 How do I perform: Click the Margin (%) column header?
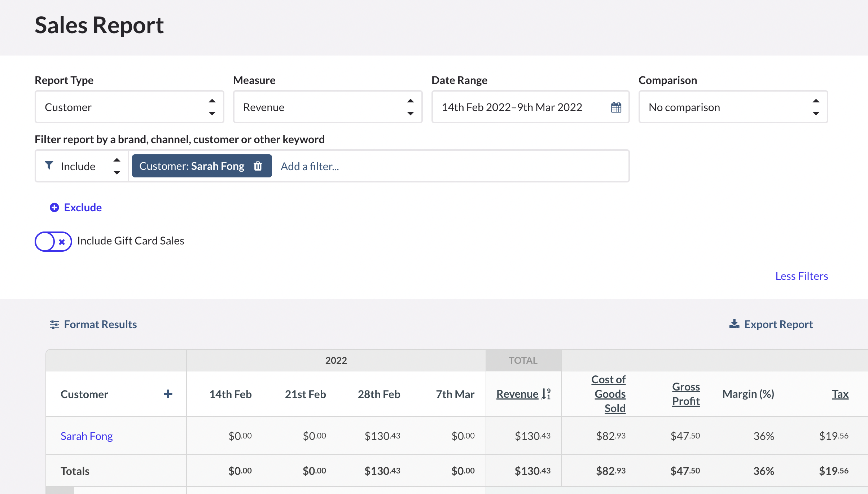pyautogui.click(x=748, y=394)
